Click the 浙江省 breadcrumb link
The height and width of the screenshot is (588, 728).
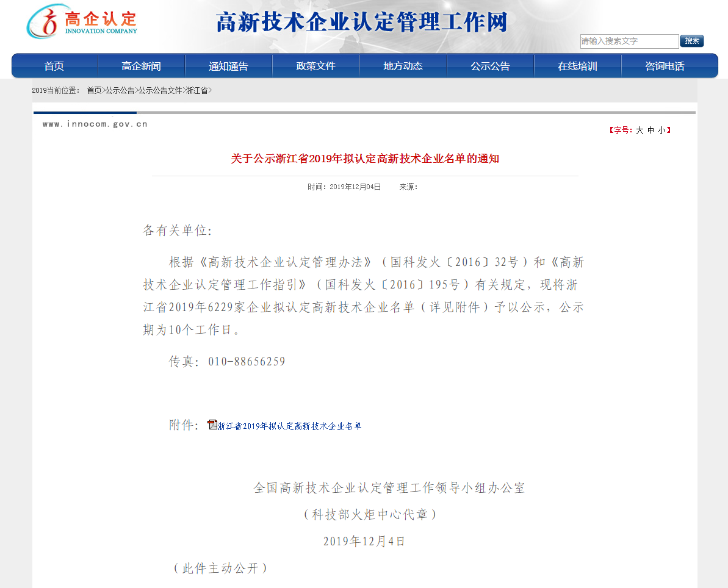[196, 90]
